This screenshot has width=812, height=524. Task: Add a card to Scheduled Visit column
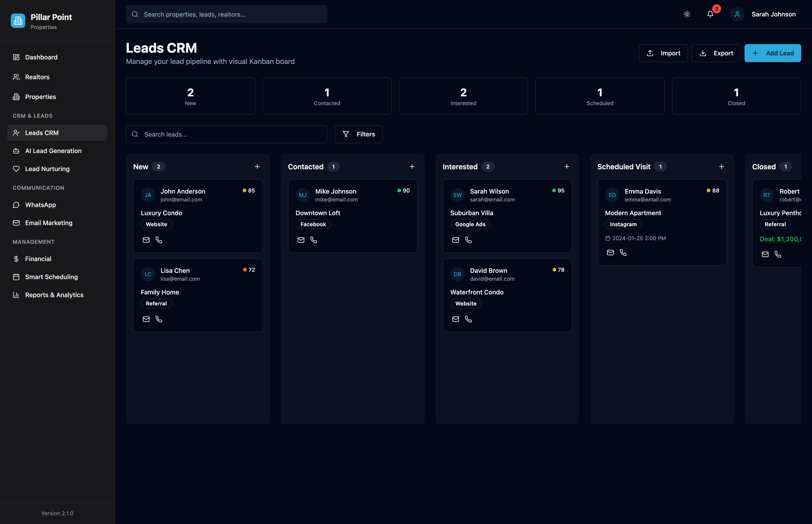point(721,167)
